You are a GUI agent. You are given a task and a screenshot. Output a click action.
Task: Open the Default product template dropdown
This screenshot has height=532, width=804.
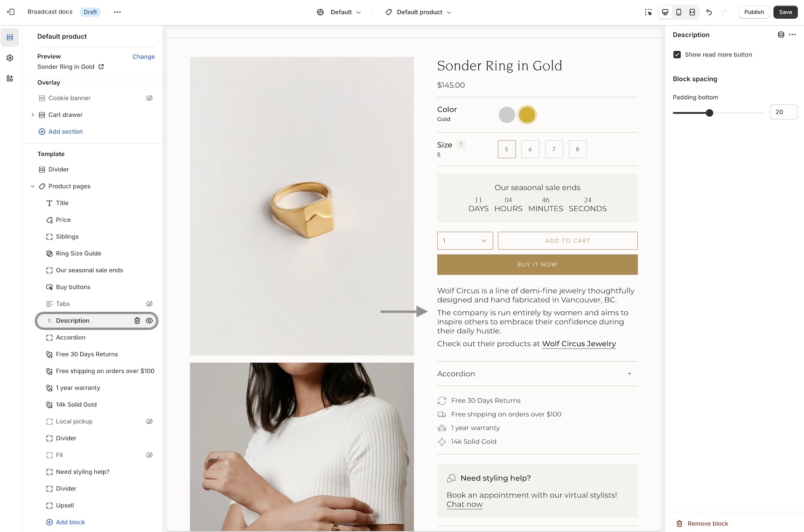coord(419,12)
